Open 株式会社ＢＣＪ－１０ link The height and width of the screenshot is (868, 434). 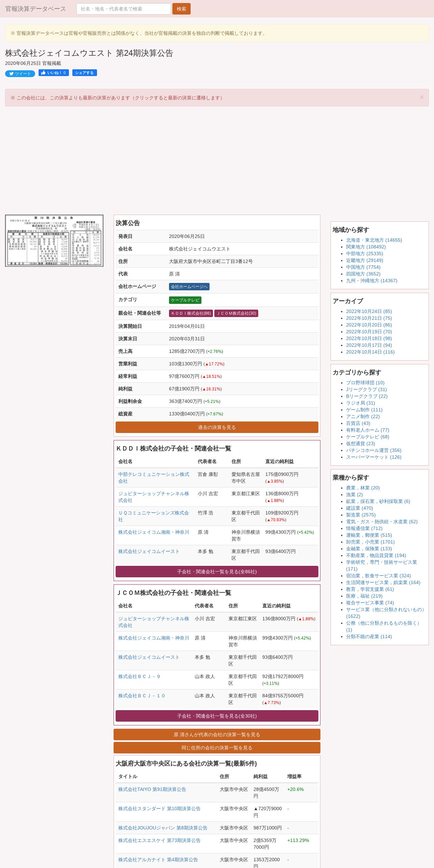tap(142, 696)
